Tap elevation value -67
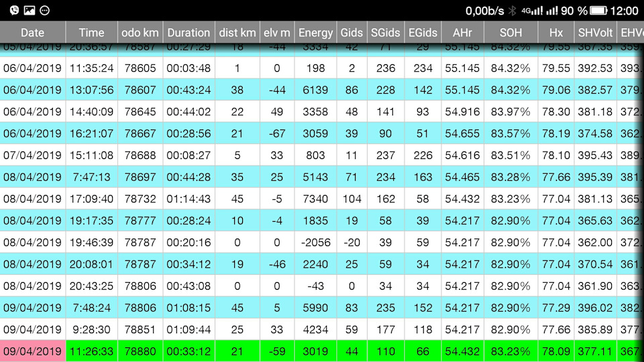The width and height of the screenshot is (644, 362). point(277,133)
